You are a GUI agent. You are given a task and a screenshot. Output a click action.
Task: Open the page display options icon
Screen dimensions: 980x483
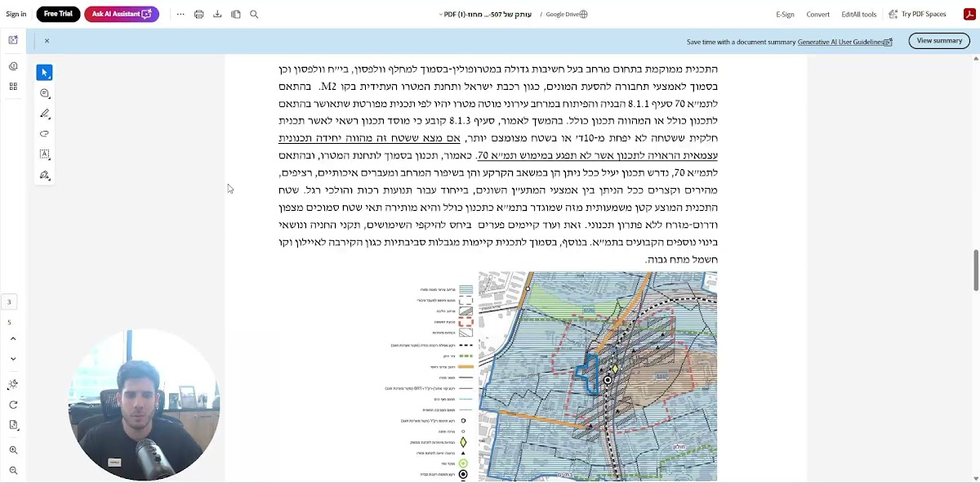point(13,425)
